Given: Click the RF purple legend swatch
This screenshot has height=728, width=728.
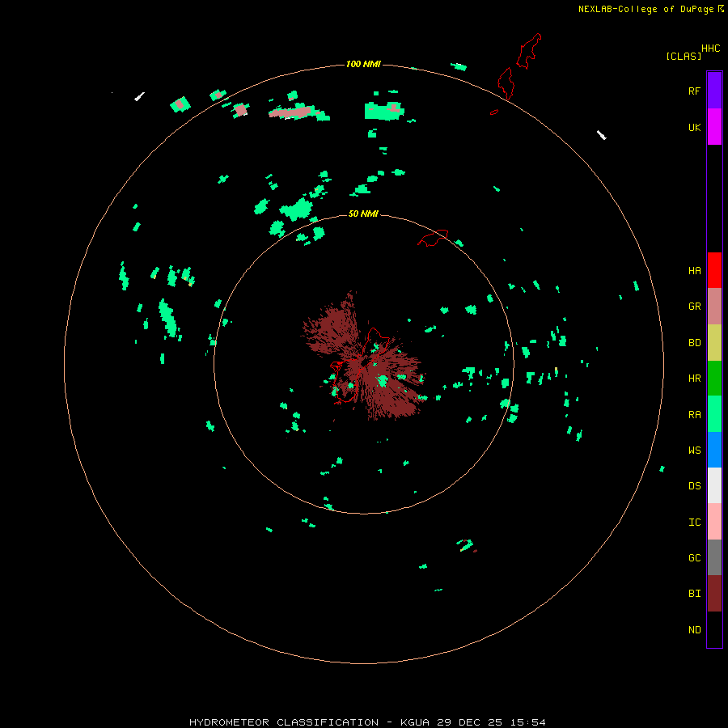Looking at the screenshot, I should (714, 90).
